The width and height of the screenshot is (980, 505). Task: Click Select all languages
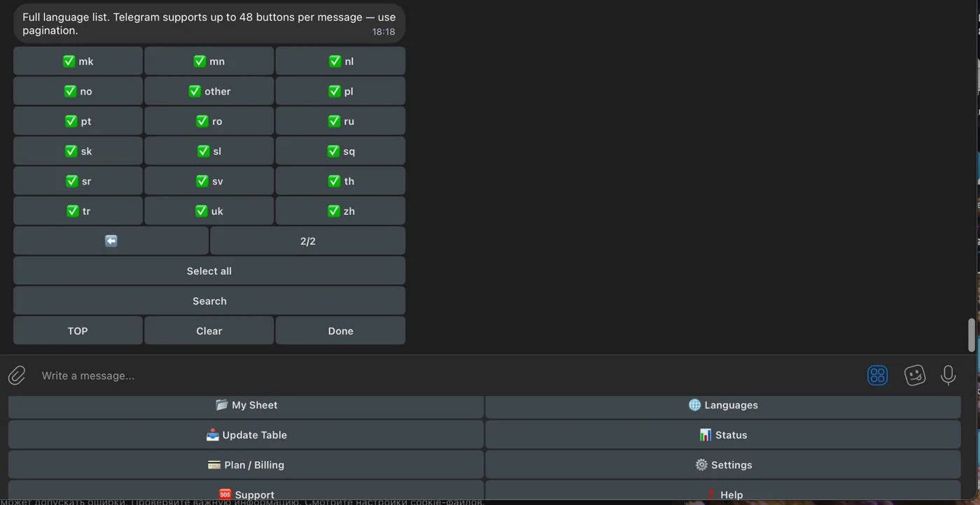pos(209,271)
